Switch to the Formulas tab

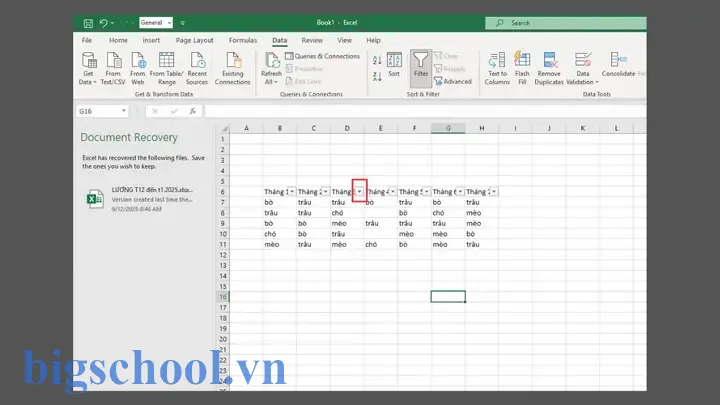(x=243, y=40)
